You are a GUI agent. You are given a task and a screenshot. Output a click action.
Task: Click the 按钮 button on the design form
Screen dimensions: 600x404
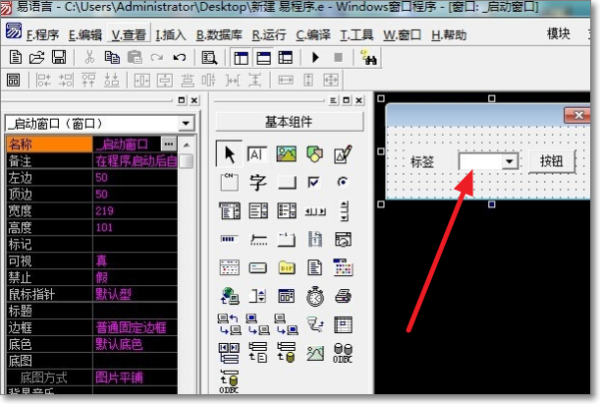pyautogui.click(x=551, y=161)
